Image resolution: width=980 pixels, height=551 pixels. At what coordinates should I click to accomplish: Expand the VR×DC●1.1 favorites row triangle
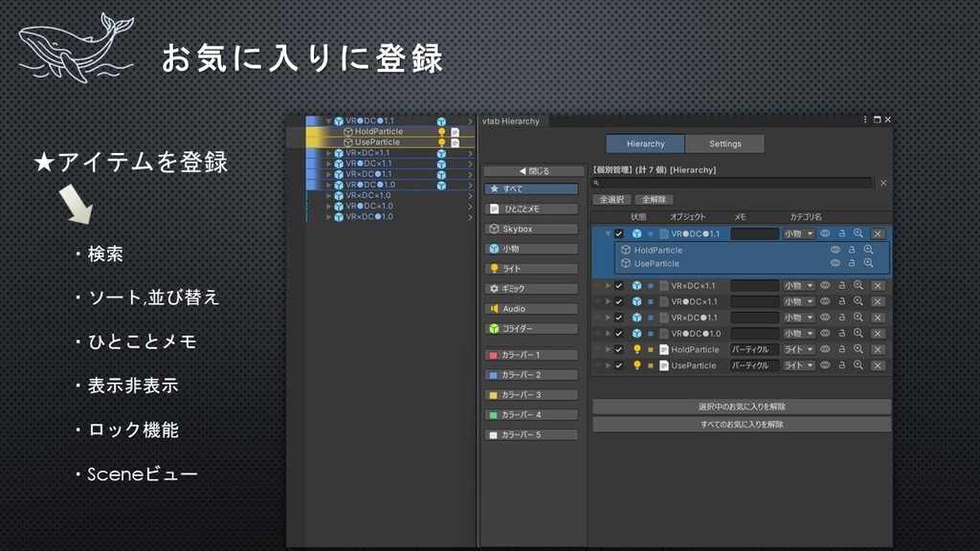(608, 318)
